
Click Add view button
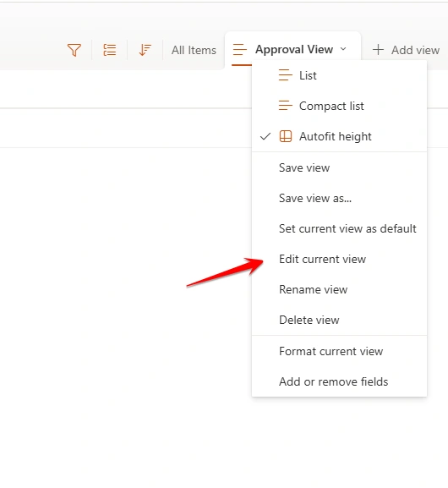click(x=406, y=50)
